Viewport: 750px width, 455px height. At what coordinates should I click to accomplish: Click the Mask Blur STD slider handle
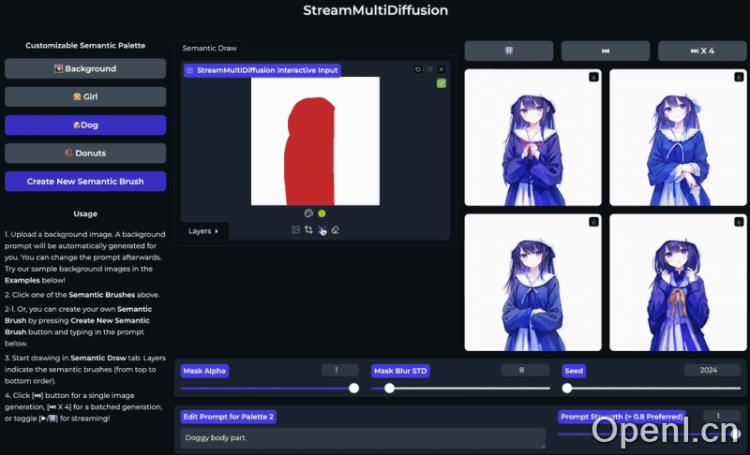[x=389, y=388]
